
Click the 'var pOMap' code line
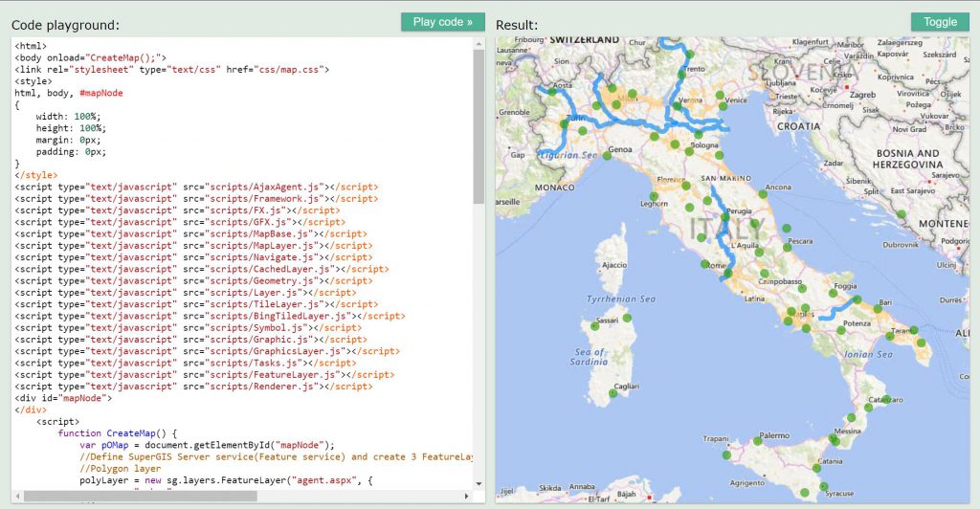tap(207, 445)
